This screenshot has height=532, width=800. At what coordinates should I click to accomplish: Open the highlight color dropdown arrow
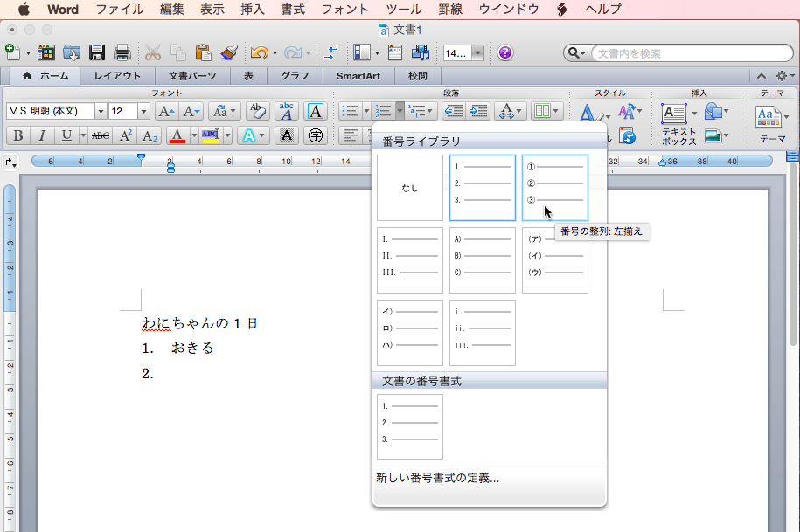click(x=227, y=135)
